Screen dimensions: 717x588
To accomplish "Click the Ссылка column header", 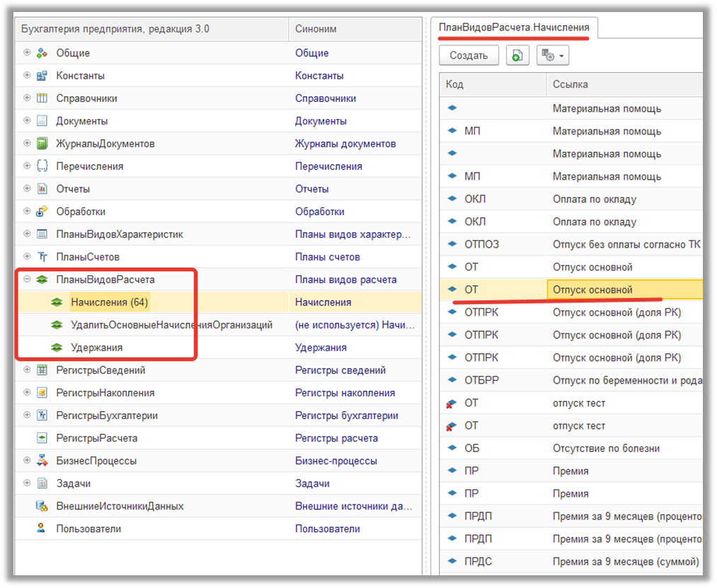I will tap(570, 84).
